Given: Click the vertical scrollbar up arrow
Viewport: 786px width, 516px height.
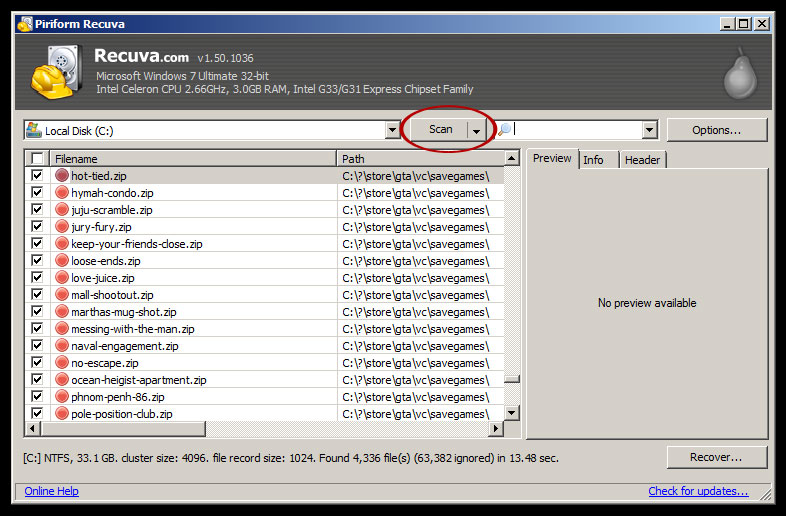Looking at the screenshot, I should click(511, 158).
